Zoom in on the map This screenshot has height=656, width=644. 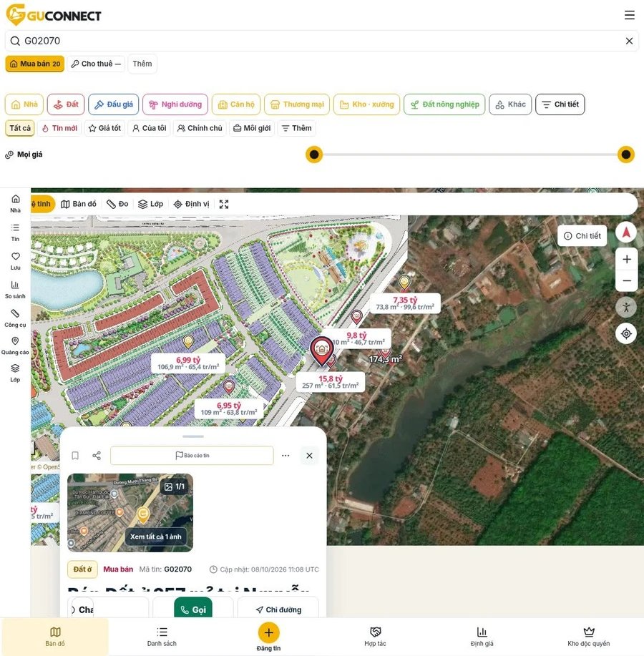[x=626, y=260]
